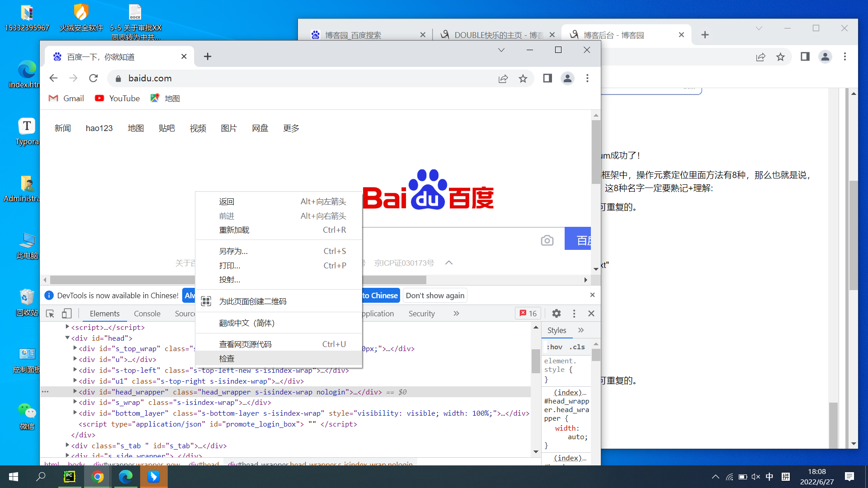Toggle the :hov element state panel
This screenshot has width=868, height=488.
tap(555, 347)
